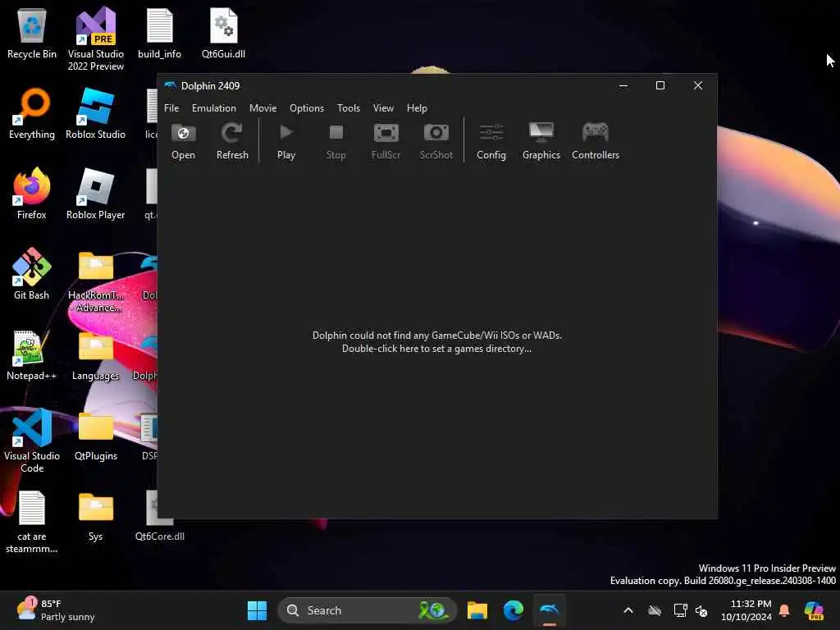
Task: Open the Graphics settings icon
Action: click(x=541, y=141)
